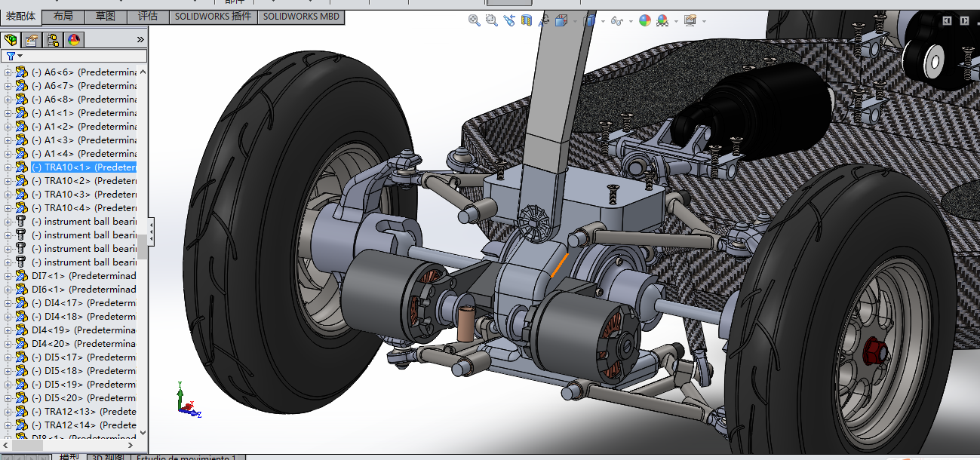Image resolution: width=980 pixels, height=460 pixels.
Task: Click the double-arrow to expand panel tabs
Action: 140,40
